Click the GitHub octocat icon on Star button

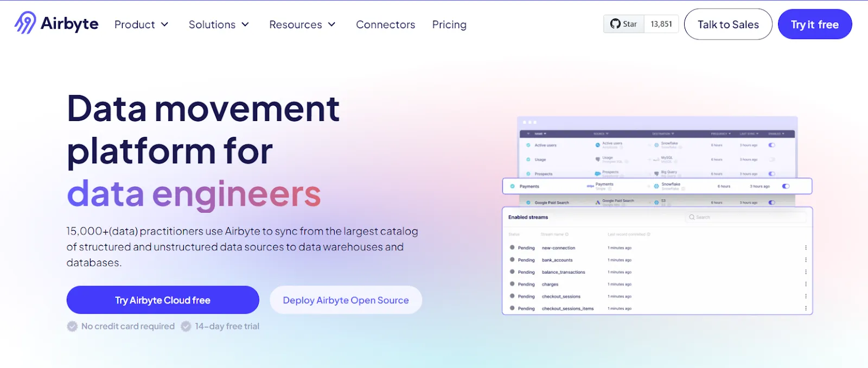[x=615, y=24]
